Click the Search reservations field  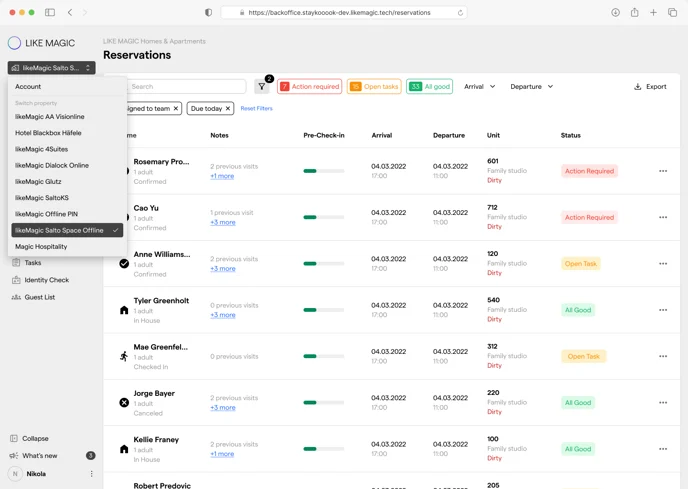tap(186, 86)
